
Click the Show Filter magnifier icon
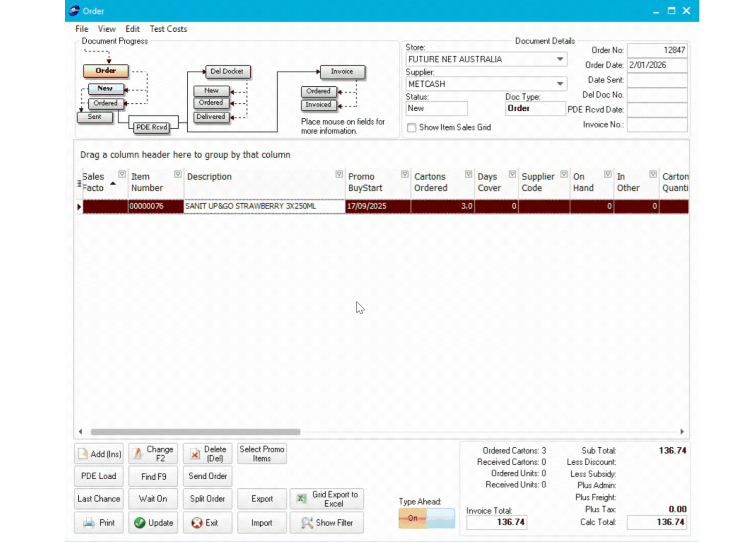307,523
